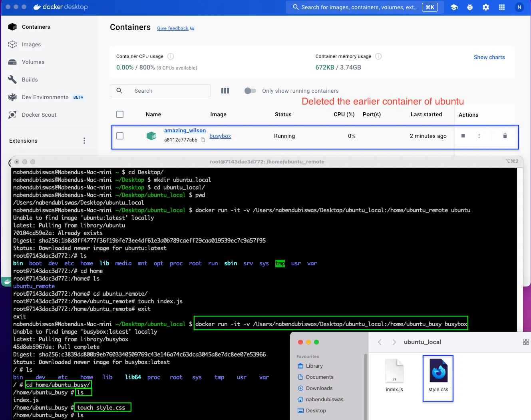Click the docker desktop logo in title bar
The width and height of the screenshot is (531, 420).
click(60, 7)
